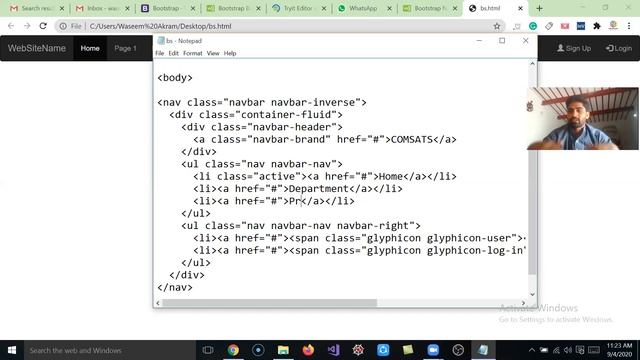This screenshot has width=640, height=360.
Task: Click Notepad vertical scrollbar up arrow
Action: [532, 64]
